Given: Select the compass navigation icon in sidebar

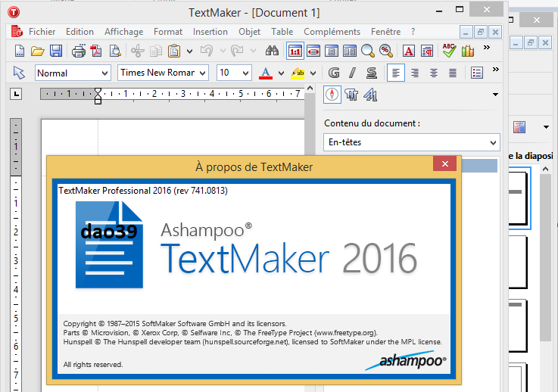Looking at the screenshot, I should 332,95.
